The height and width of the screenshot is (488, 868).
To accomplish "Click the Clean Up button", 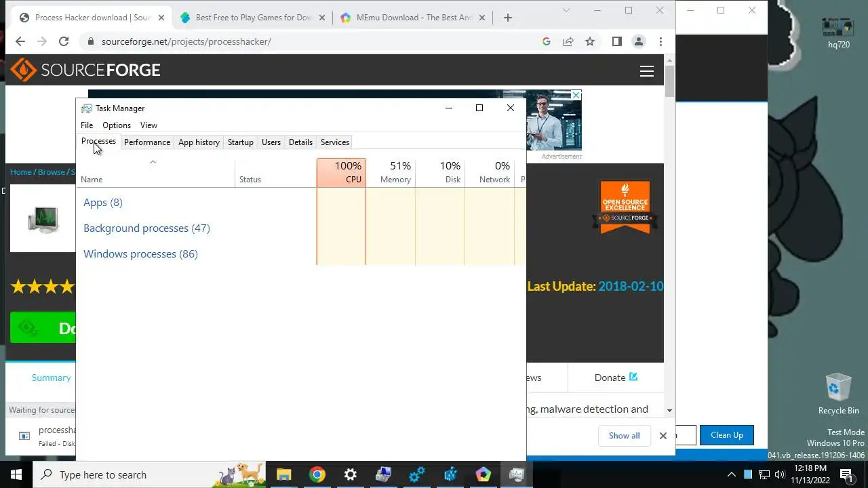I will click(727, 435).
